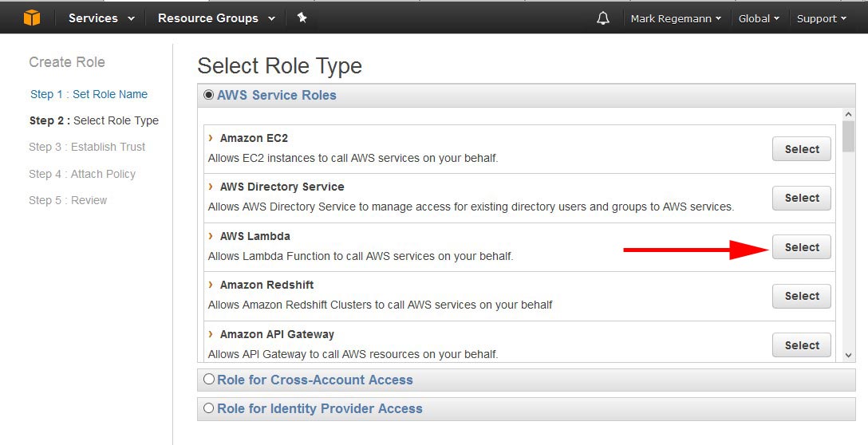Image resolution: width=868 pixels, height=445 pixels.
Task: Click scrollbar up arrow in role list
Action: tap(848, 114)
